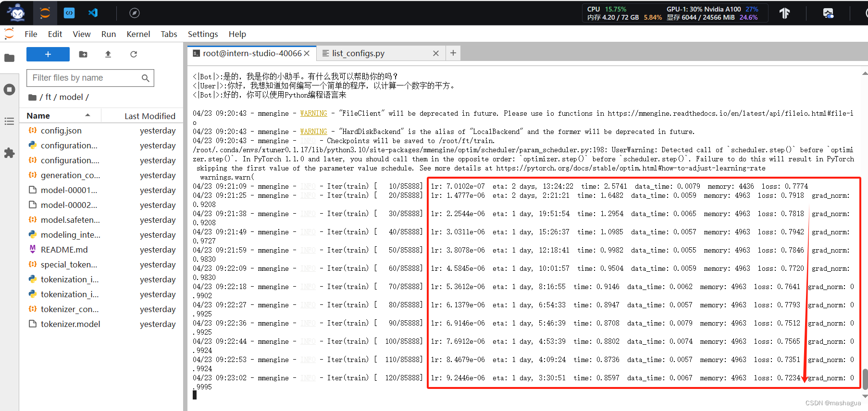Click the blue new launcher plus button

click(48, 54)
